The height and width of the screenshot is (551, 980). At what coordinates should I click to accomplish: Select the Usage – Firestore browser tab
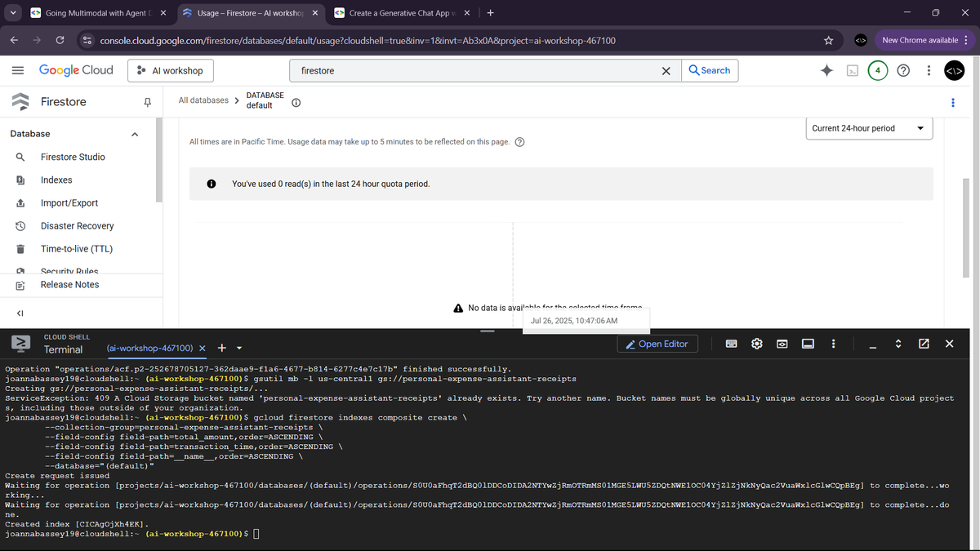[249, 13]
